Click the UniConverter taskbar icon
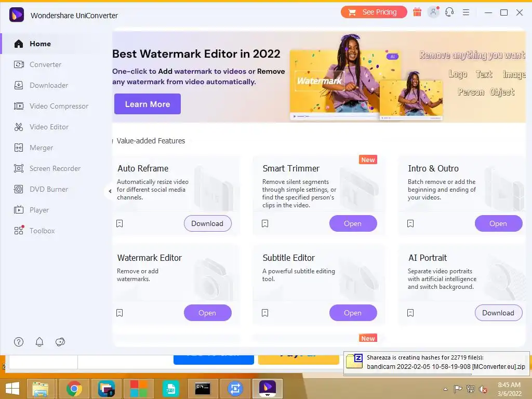 (268, 389)
